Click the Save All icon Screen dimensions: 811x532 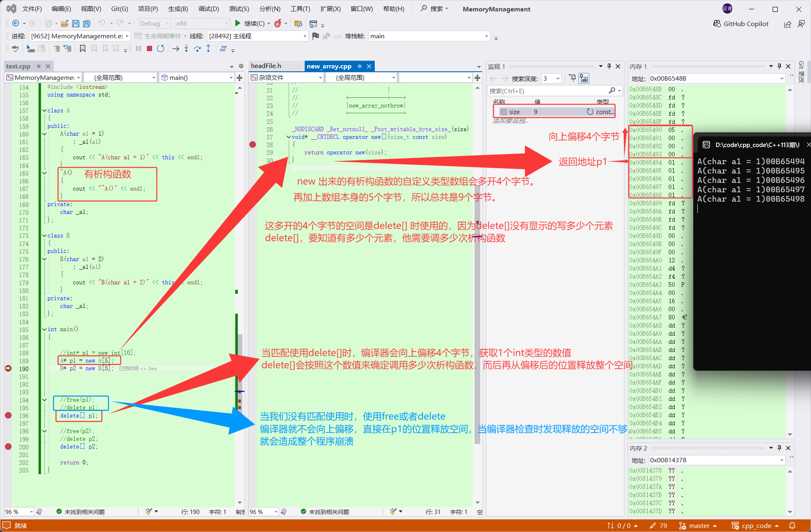point(86,23)
